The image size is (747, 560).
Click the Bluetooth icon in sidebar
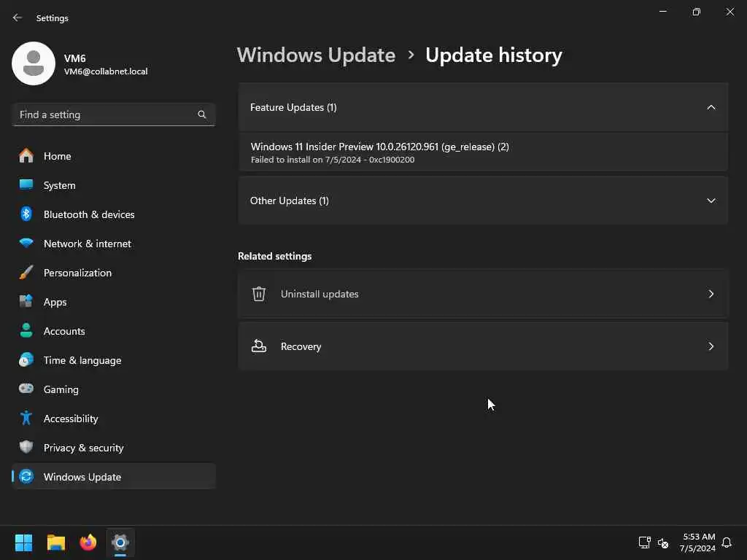(x=26, y=214)
